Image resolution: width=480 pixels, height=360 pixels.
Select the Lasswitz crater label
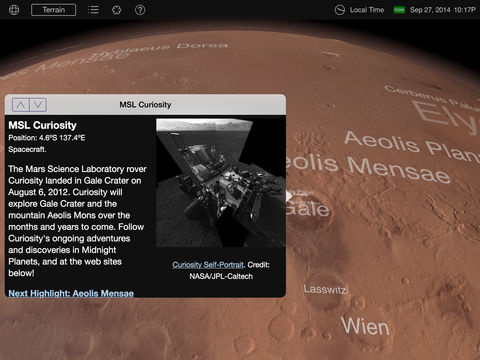point(325,289)
